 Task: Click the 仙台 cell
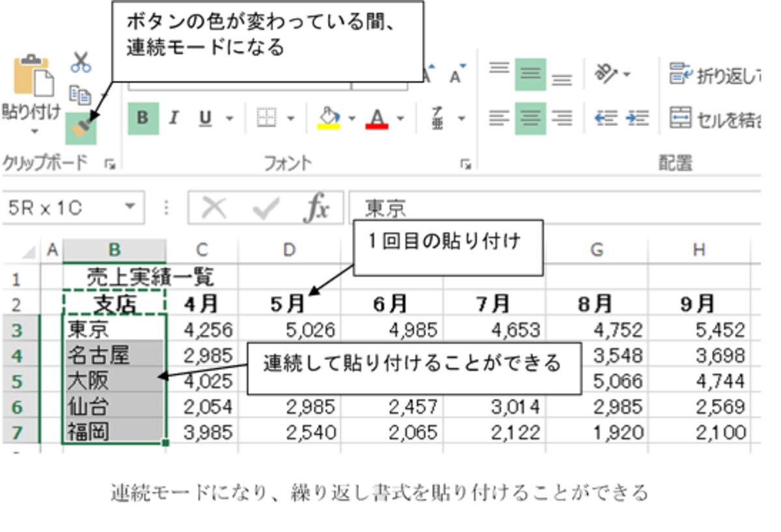click(115, 406)
